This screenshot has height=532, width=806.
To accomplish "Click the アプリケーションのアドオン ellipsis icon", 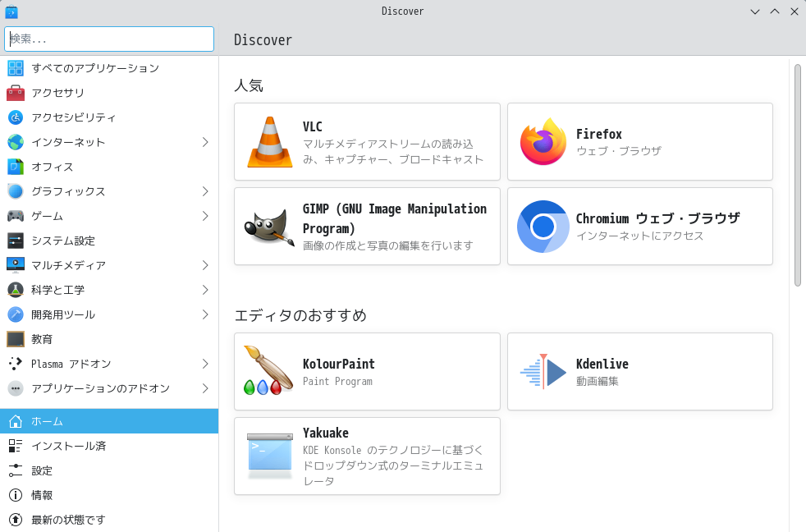I will 16,388.
